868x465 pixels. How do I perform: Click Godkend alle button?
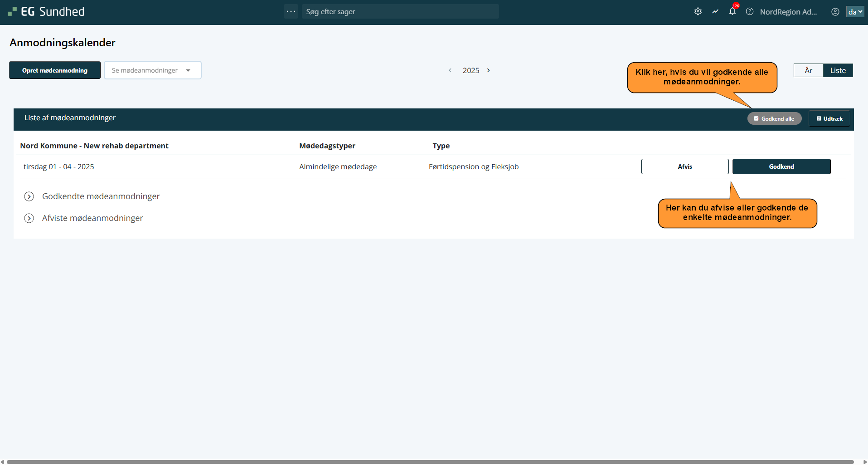(x=774, y=118)
